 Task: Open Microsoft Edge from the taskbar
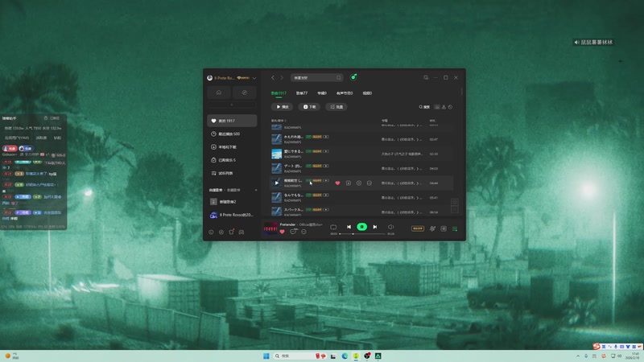point(345,356)
